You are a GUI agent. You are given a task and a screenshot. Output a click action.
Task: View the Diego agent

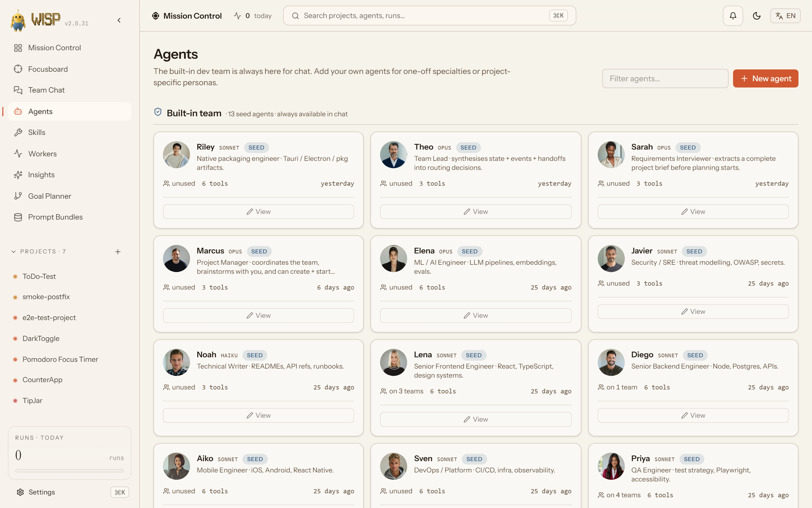[693, 415]
